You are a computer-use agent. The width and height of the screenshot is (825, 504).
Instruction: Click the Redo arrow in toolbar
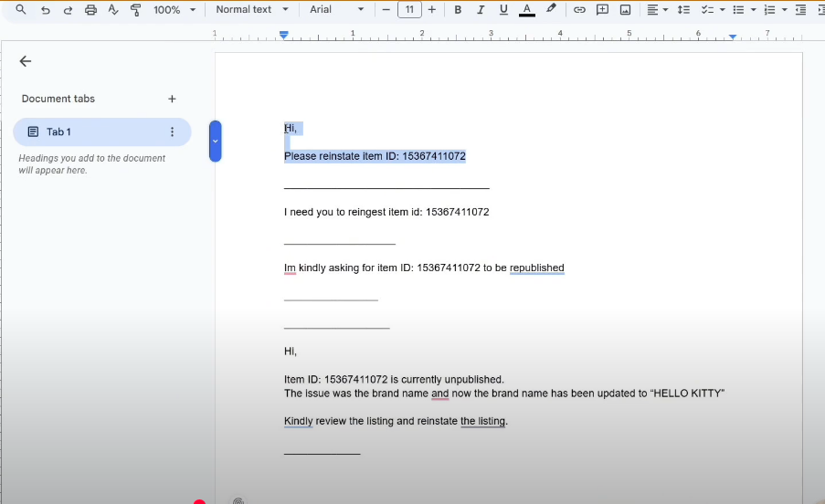(x=68, y=10)
